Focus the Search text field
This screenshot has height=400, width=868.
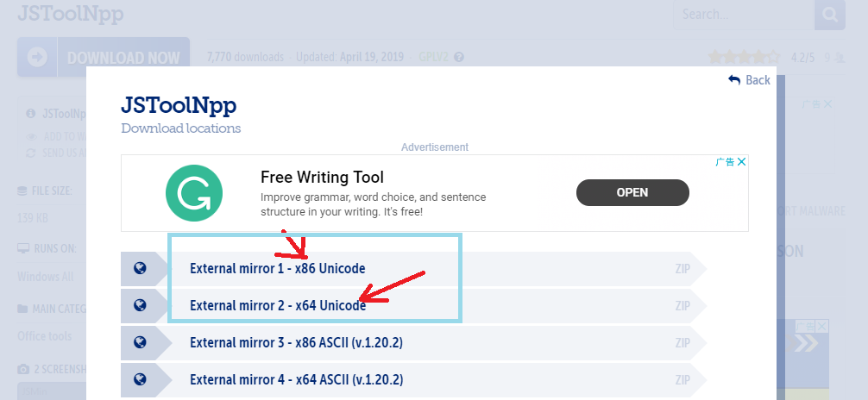pos(743,15)
